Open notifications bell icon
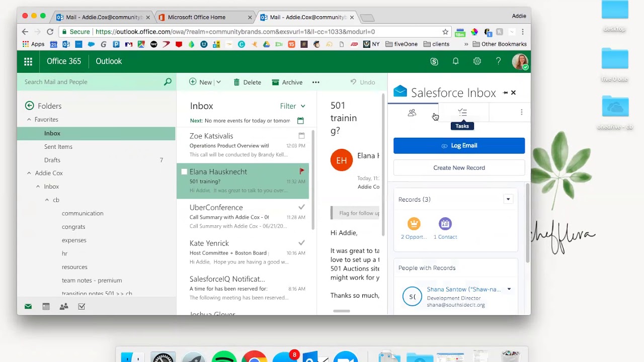This screenshot has width=644, height=362. (x=455, y=61)
